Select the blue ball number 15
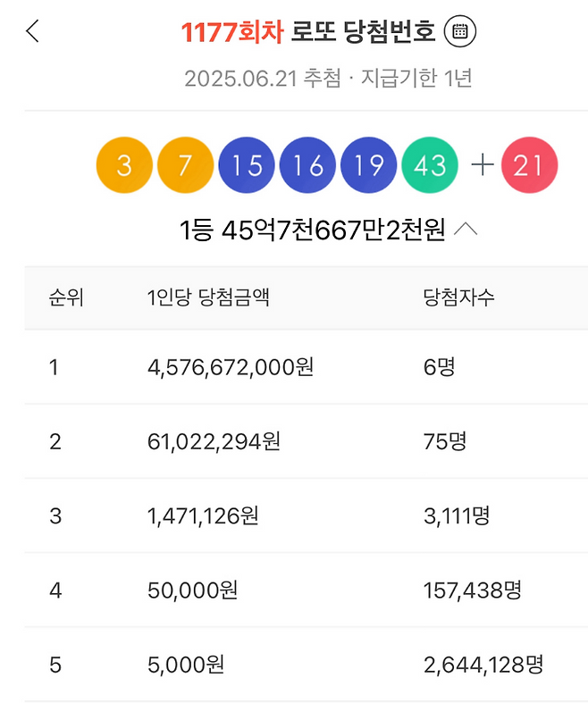588x703 pixels. coord(247,165)
